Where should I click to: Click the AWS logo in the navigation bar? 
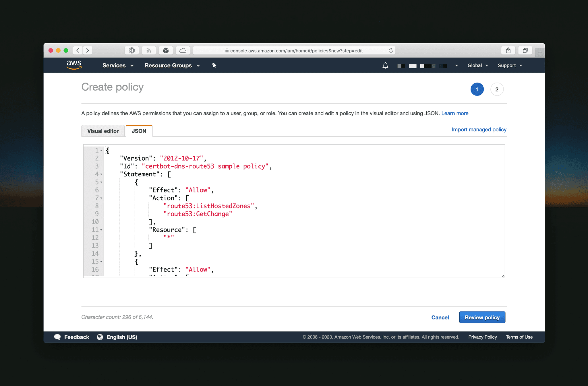[74, 65]
